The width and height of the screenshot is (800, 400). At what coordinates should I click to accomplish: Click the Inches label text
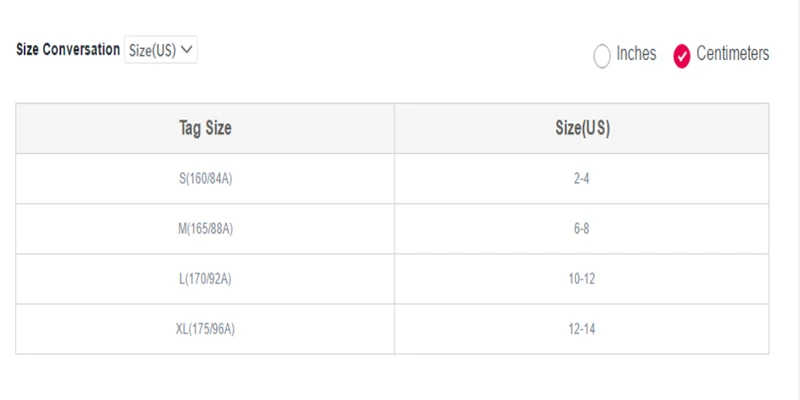pyautogui.click(x=636, y=54)
